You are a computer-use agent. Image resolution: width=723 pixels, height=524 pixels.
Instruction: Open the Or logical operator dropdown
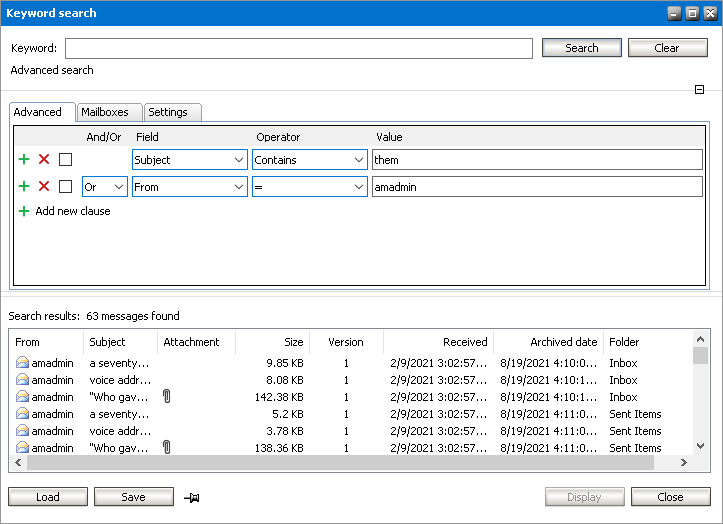[x=105, y=187]
